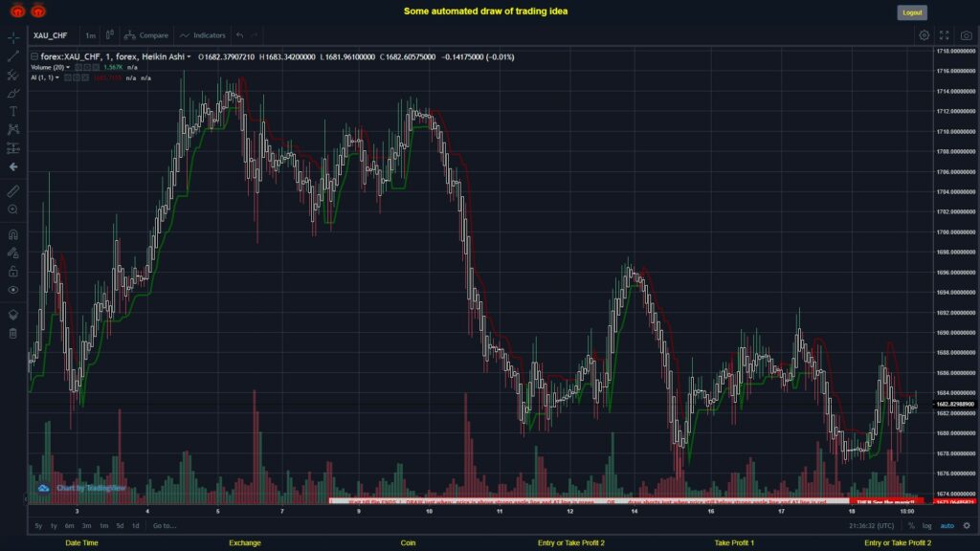
Task: Toggle fullscreen mode icon
Action: 945,35
